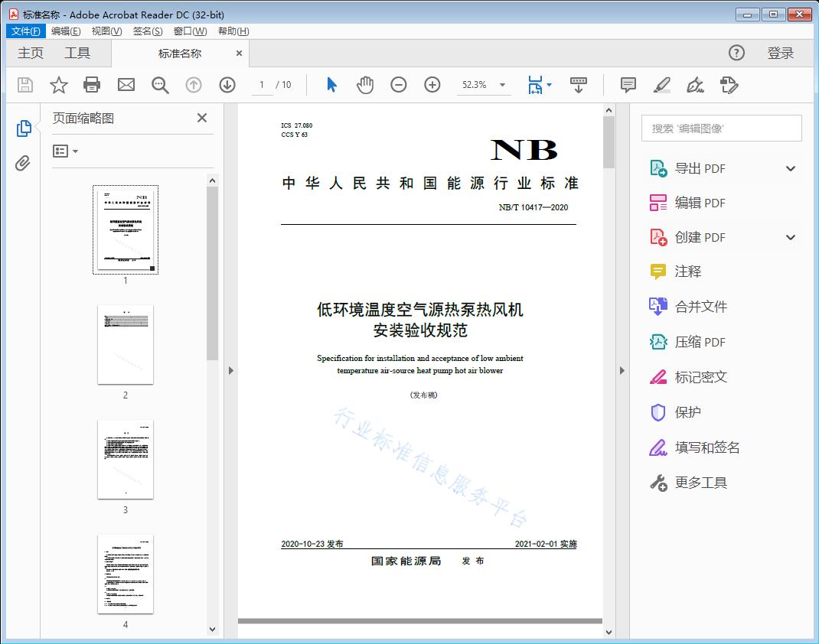Image resolution: width=819 pixels, height=644 pixels.
Task: Open the email/share file icon
Action: click(126, 85)
